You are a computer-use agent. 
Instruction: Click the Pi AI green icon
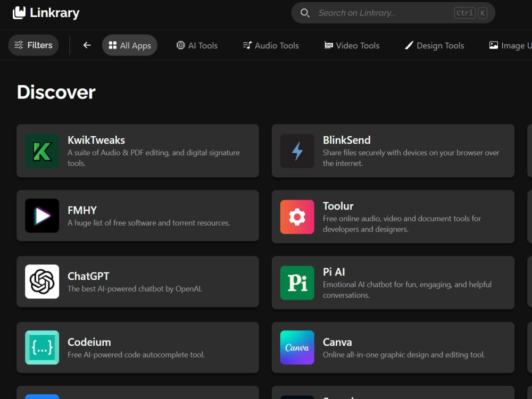pos(297,283)
